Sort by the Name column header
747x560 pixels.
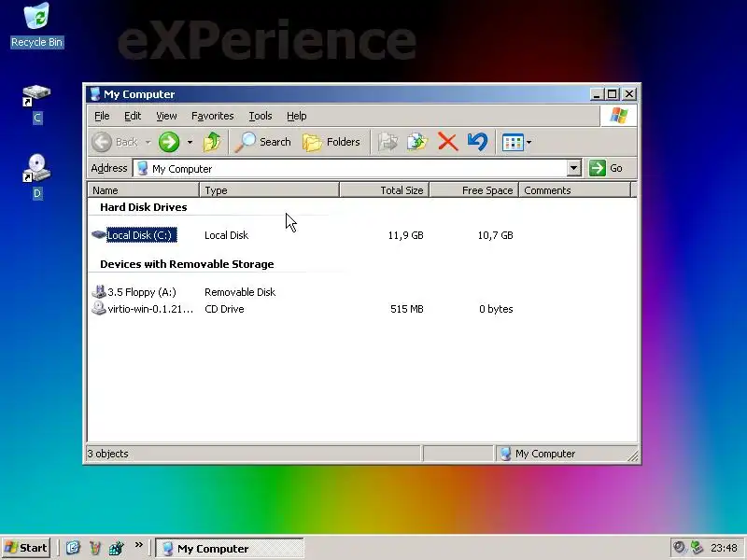[x=144, y=190]
